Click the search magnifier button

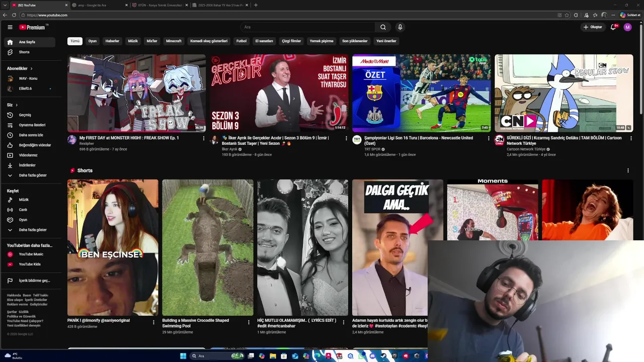(383, 27)
